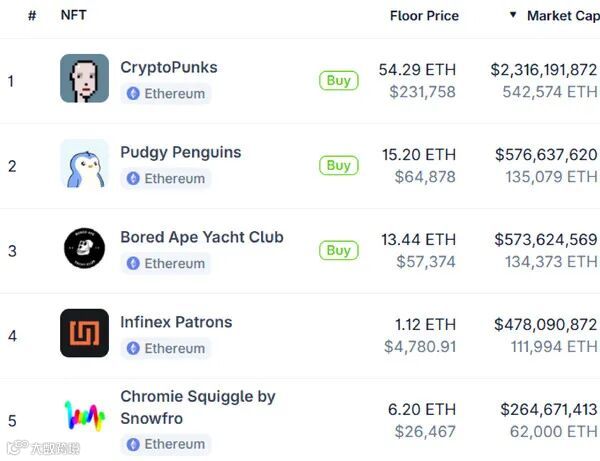Open the CryptoPunks collection name link
This screenshot has height=461, width=600.
click(169, 68)
